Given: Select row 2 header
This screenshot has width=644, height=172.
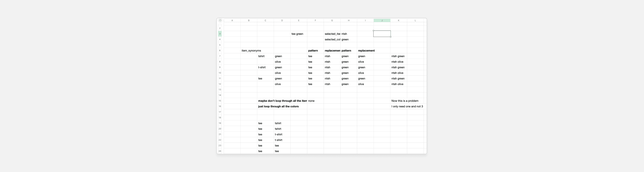Looking at the screenshot, I should pyautogui.click(x=220, y=28).
